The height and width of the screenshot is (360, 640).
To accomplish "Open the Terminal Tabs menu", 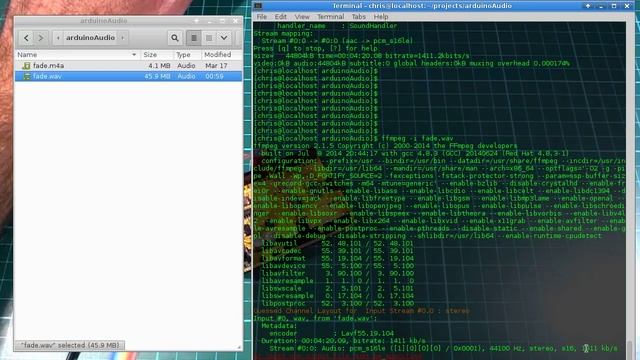I will pos(358,17).
